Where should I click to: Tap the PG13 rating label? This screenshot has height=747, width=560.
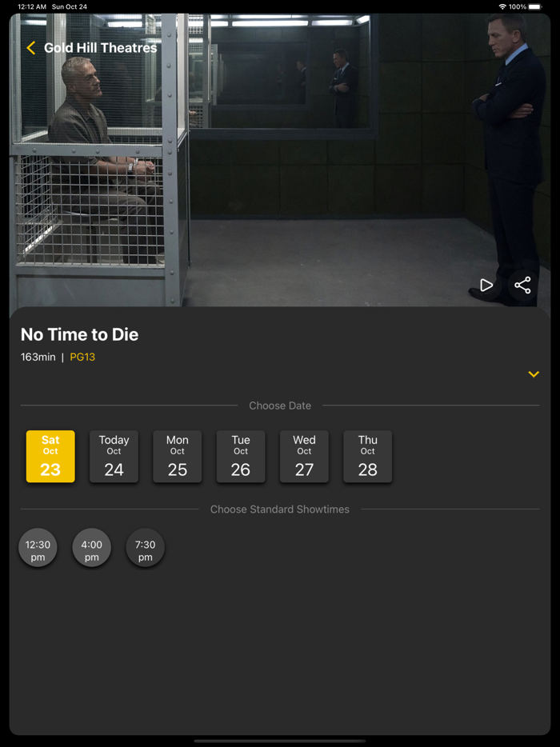pyautogui.click(x=82, y=357)
